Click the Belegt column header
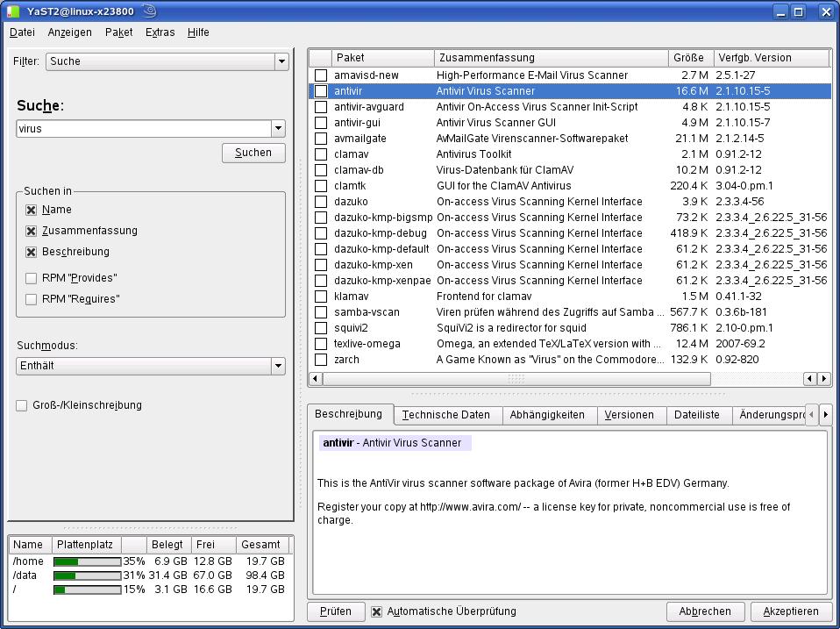This screenshot has height=629, width=840. click(168, 545)
